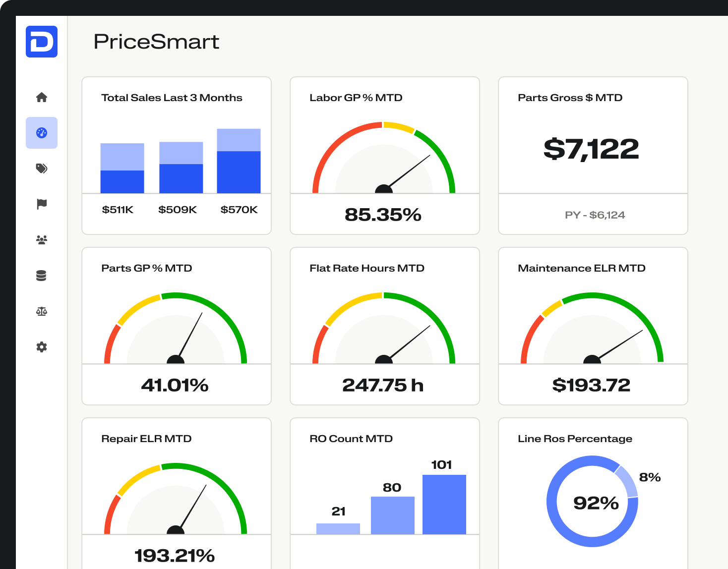Click the Line Ros Percentage title
728x569 pixels.
point(575,439)
